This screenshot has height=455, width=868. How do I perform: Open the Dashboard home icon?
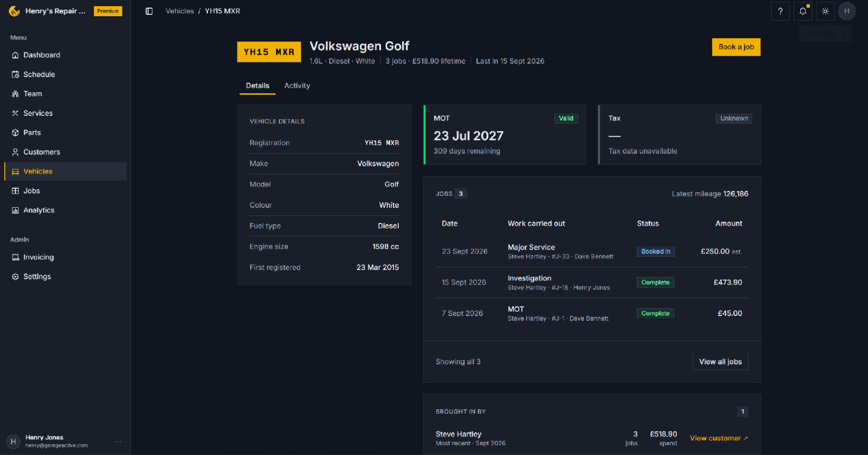(x=15, y=55)
